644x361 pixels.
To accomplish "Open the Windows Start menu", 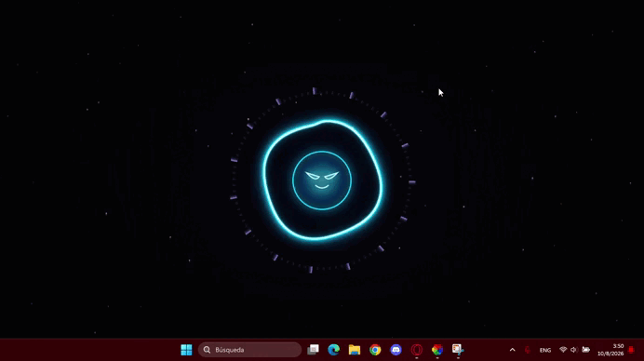I will pyautogui.click(x=186, y=350).
